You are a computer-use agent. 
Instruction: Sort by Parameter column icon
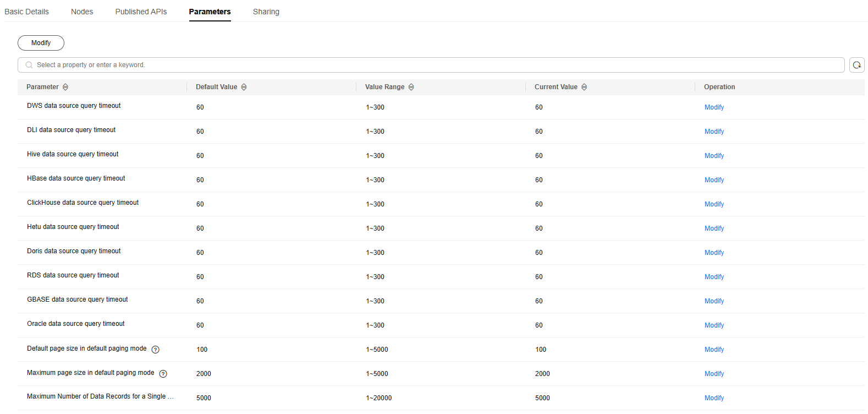click(x=65, y=87)
